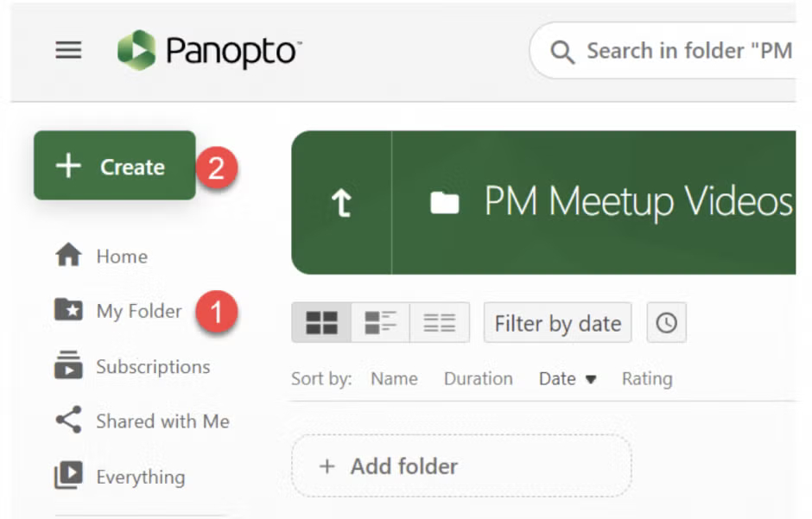Switch to detail list view
812x519 pixels.
coord(380,323)
